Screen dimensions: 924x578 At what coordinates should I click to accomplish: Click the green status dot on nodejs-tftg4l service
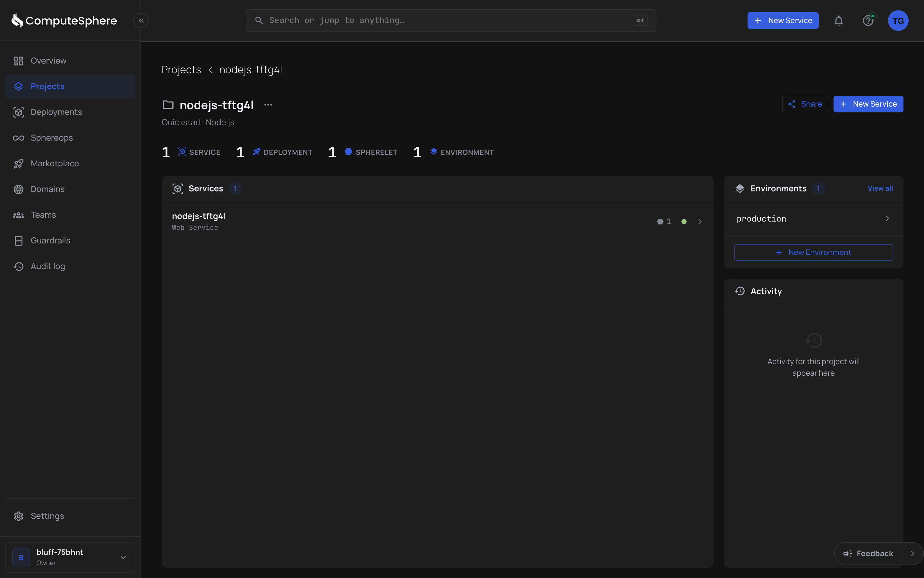pyautogui.click(x=684, y=221)
